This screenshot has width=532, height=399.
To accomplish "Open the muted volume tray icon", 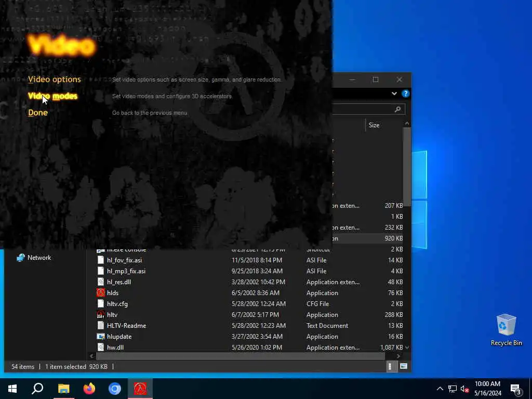I will (x=464, y=389).
